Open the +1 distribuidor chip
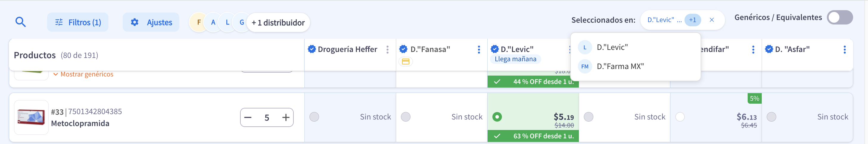 tap(278, 23)
